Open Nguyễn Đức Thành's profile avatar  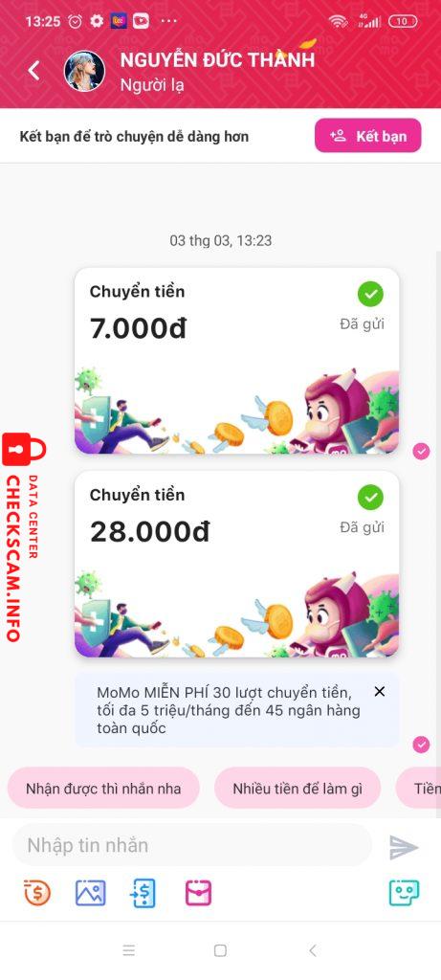84,71
